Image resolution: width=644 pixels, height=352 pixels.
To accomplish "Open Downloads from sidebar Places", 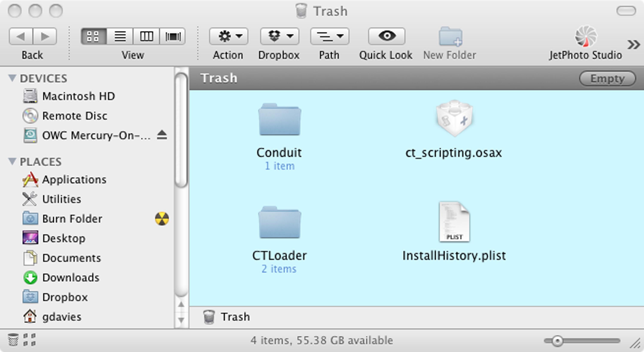I will (70, 278).
